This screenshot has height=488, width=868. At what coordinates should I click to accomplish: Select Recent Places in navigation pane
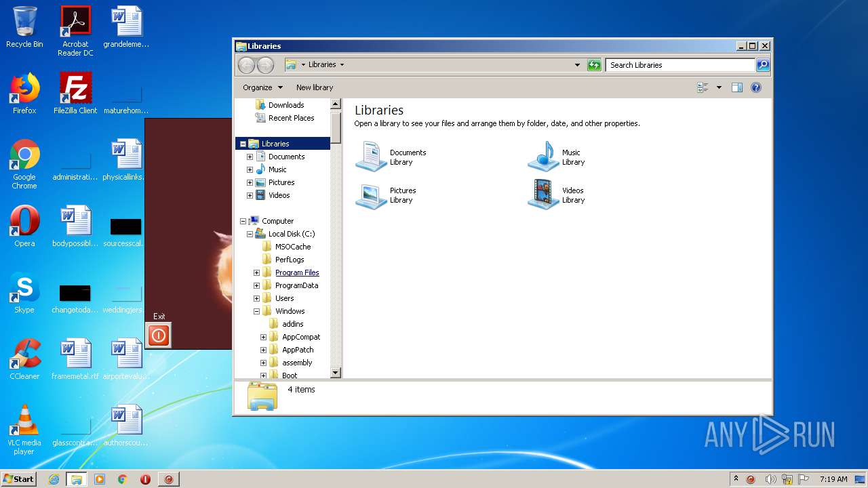click(x=284, y=118)
